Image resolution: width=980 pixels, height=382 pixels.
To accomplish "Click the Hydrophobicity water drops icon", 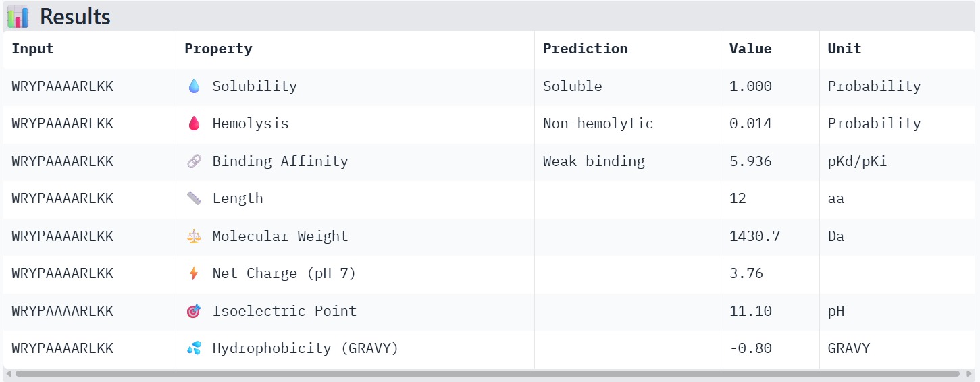I will pos(194,348).
